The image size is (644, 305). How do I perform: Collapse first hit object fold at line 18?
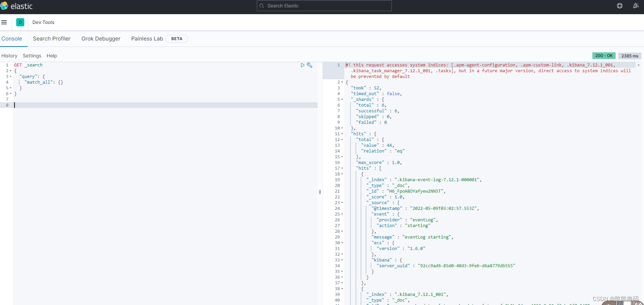tap(342, 174)
